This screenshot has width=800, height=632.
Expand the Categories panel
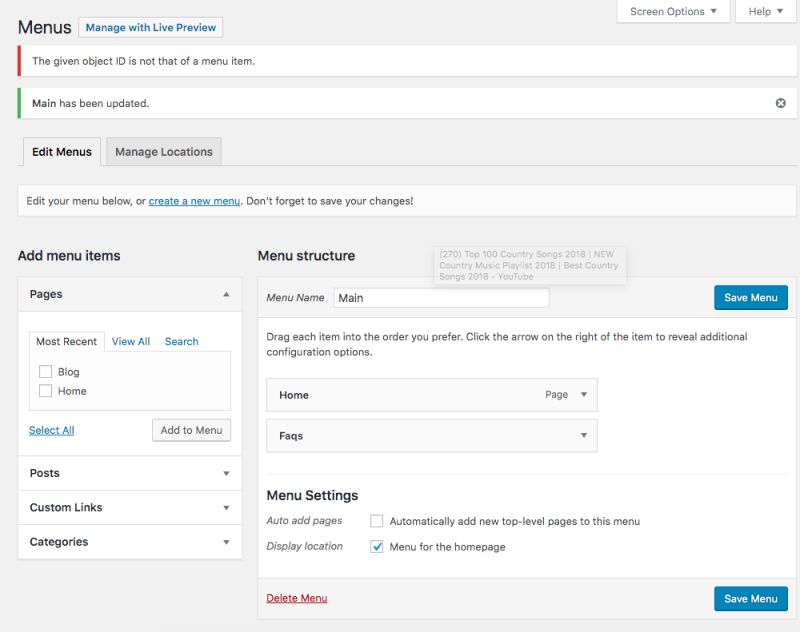pyautogui.click(x=226, y=541)
